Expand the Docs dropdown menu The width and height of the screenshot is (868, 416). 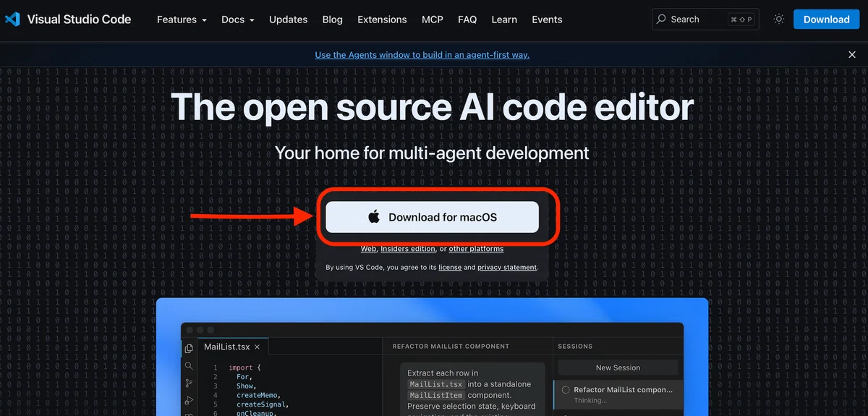pyautogui.click(x=238, y=20)
